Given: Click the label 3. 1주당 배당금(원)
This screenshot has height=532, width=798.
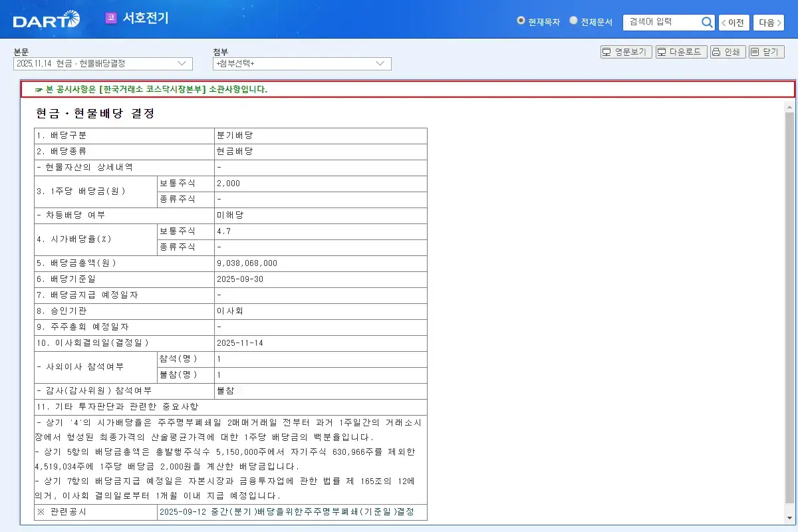Looking at the screenshot, I should pos(81,192).
